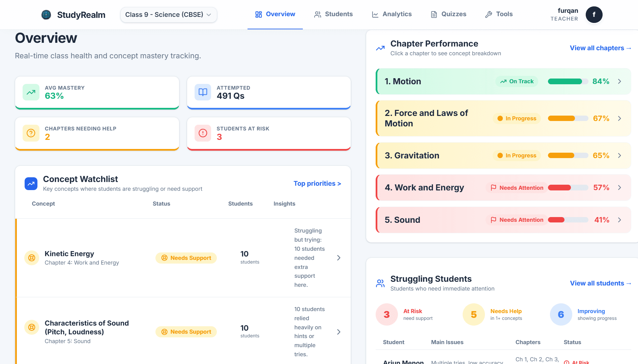Image resolution: width=638 pixels, height=364 pixels.
Task: Expand the Kinetic Energy row chevron
Action: coord(339,258)
